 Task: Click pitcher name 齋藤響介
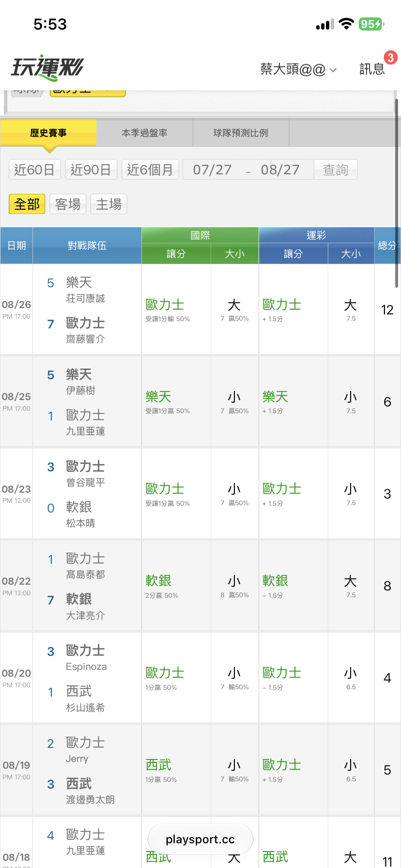[85, 339]
